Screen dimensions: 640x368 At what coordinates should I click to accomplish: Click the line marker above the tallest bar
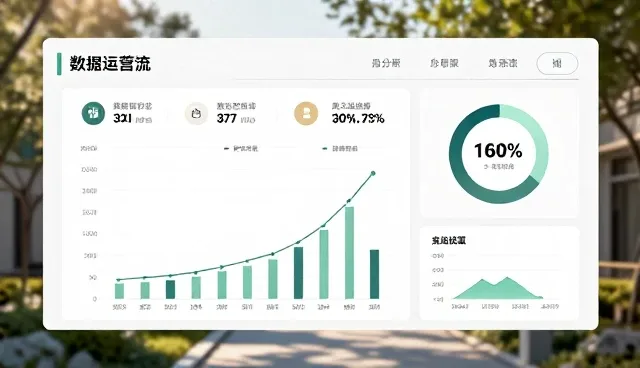349,201
